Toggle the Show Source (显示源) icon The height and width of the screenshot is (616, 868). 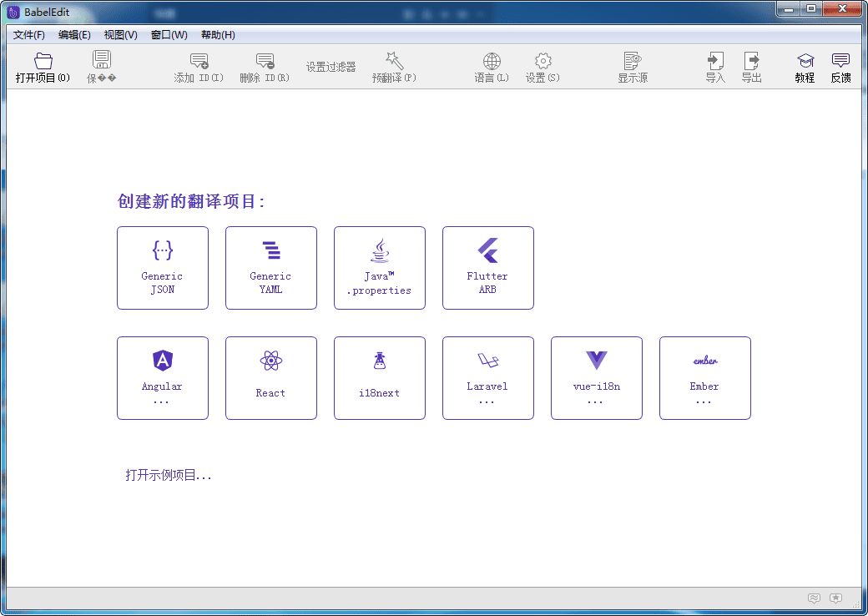click(x=632, y=61)
